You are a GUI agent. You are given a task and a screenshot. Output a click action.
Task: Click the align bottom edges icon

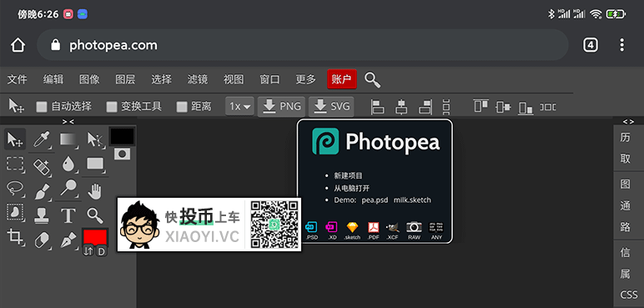pyautogui.click(x=526, y=108)
